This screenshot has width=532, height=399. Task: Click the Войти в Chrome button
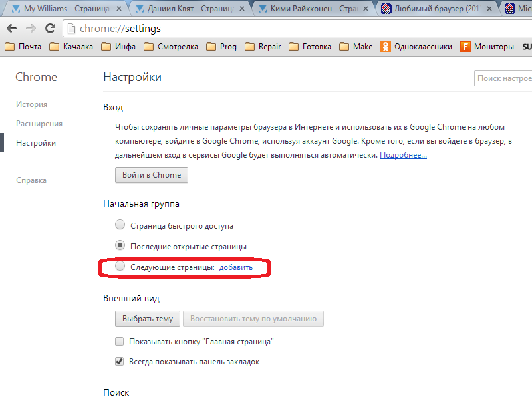coord(152,175)
